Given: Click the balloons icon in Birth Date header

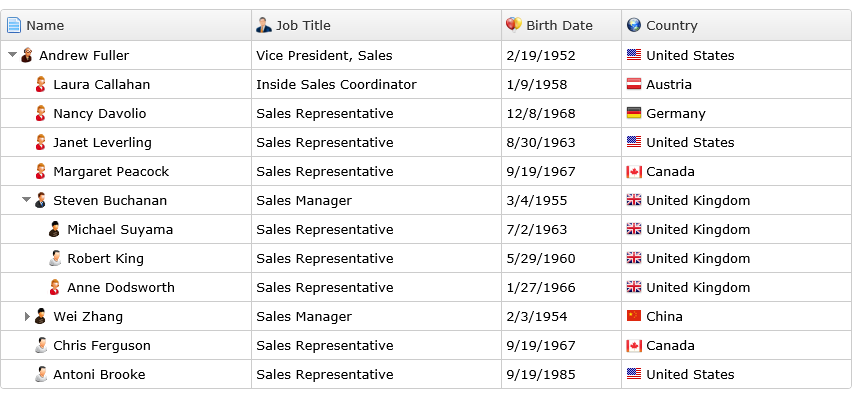Looking at the screenshot, I should [513, 24].
